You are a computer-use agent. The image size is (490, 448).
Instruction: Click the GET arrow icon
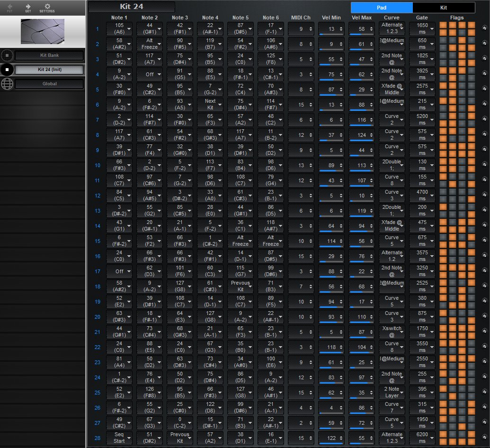point(28,7)
